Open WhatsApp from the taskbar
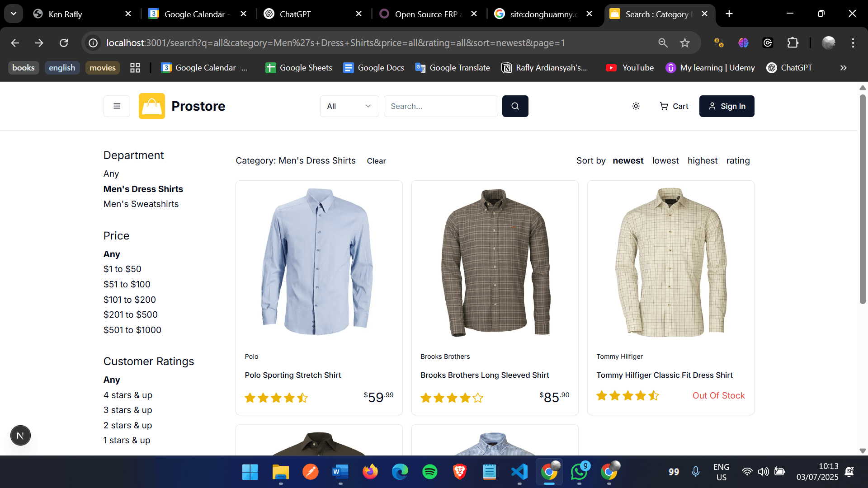The image size is (868, 488). click(579, 471)
